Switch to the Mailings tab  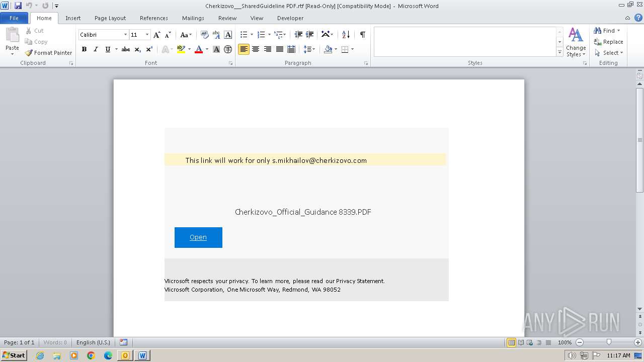pos(193,18)
